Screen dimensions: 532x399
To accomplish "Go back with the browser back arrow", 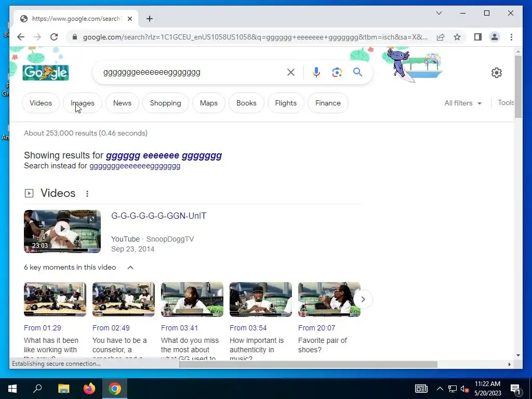I will 21,37.
